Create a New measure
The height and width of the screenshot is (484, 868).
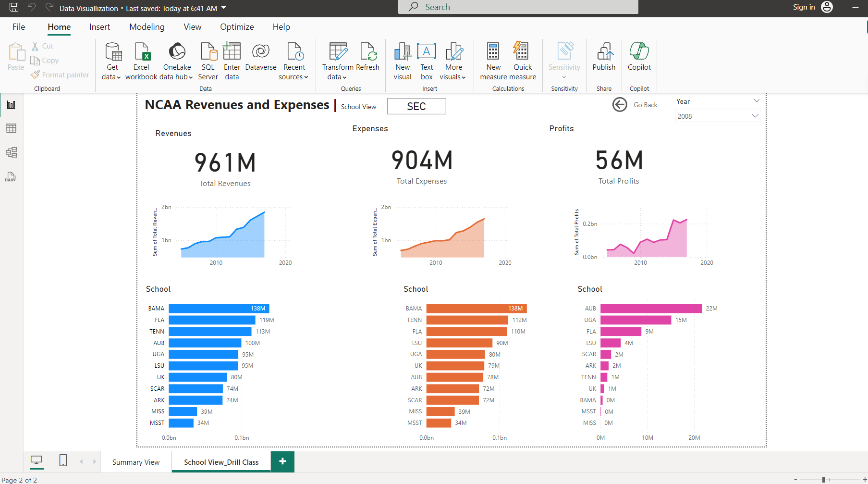coord(493,61)
